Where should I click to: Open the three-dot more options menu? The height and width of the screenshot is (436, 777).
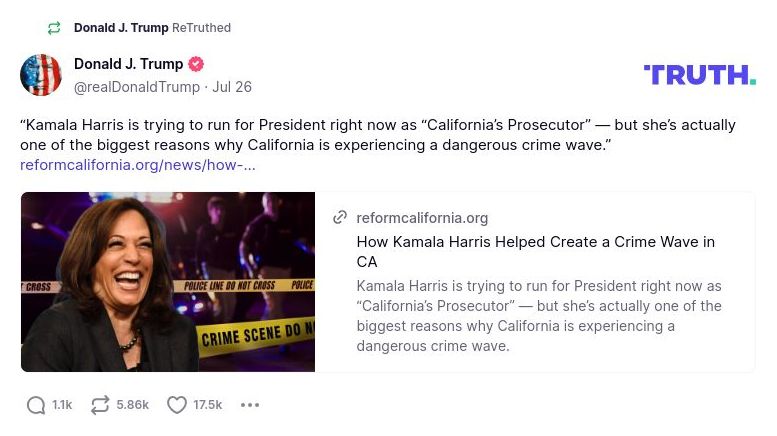coord(250,405)
